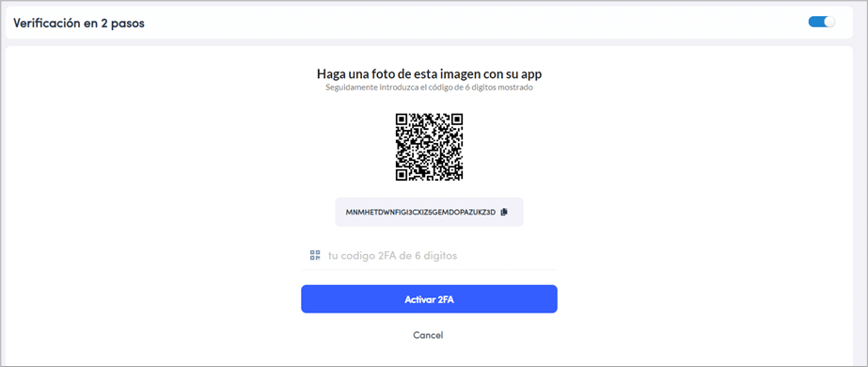
Task: Copy the secret key with the copy icon
Action: coord(504,212)
